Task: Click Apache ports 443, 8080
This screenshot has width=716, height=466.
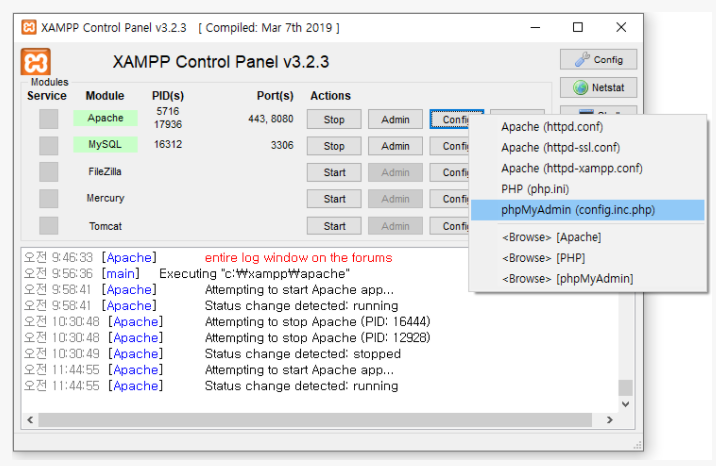Action: pyautogui.click(x=271, y=119)
